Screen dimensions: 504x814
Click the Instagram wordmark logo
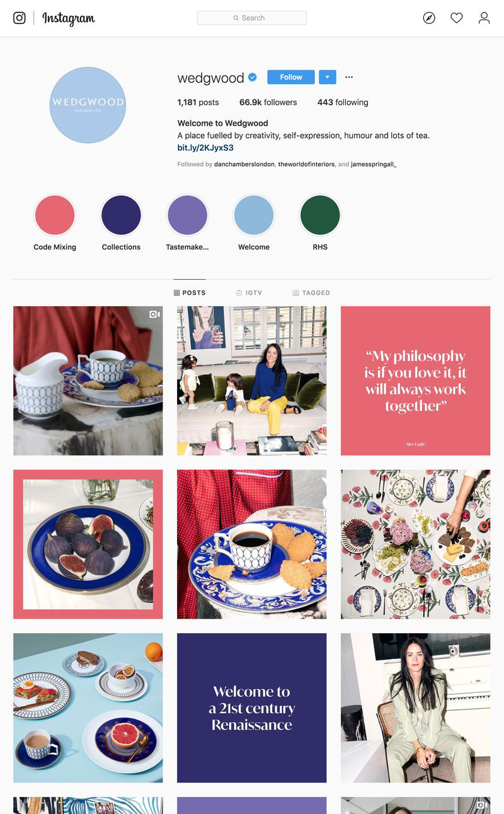(x=69, y=18)
